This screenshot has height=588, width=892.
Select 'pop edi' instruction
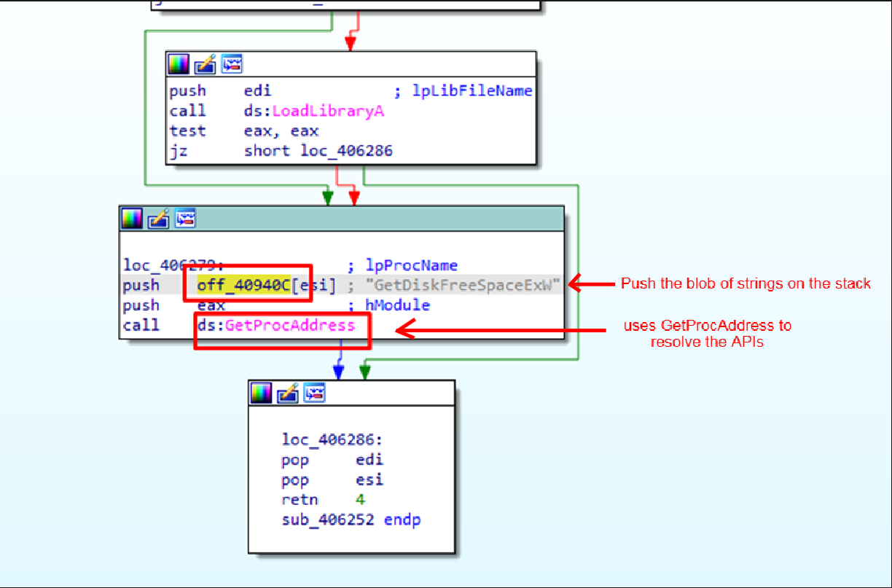click(x=332, y=460)
